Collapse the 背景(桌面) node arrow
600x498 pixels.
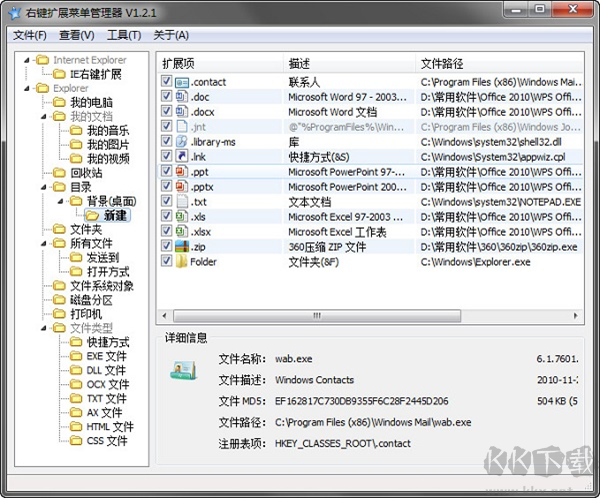[x=60, y=201]
